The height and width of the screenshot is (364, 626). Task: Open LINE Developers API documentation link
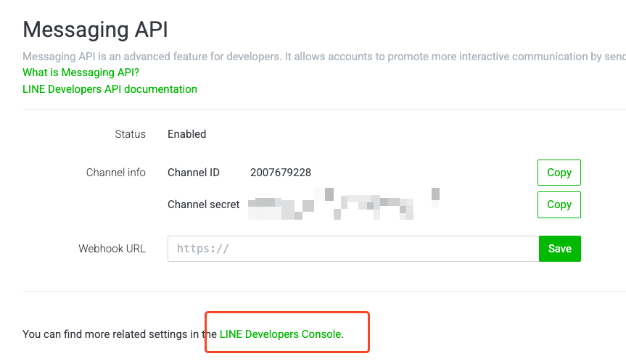point(110,89)
